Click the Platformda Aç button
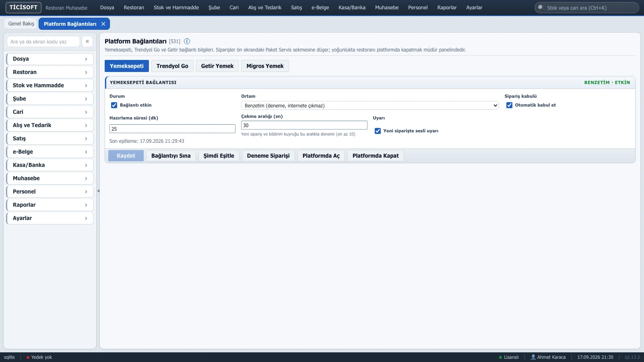Screen dimensions: 644x362 (x=321, y=156)
